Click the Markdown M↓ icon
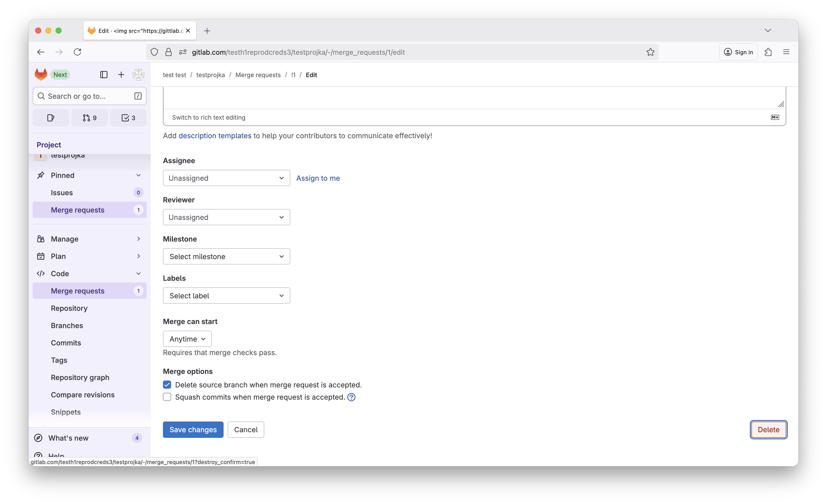827x504 pixels. pos(775,117)
